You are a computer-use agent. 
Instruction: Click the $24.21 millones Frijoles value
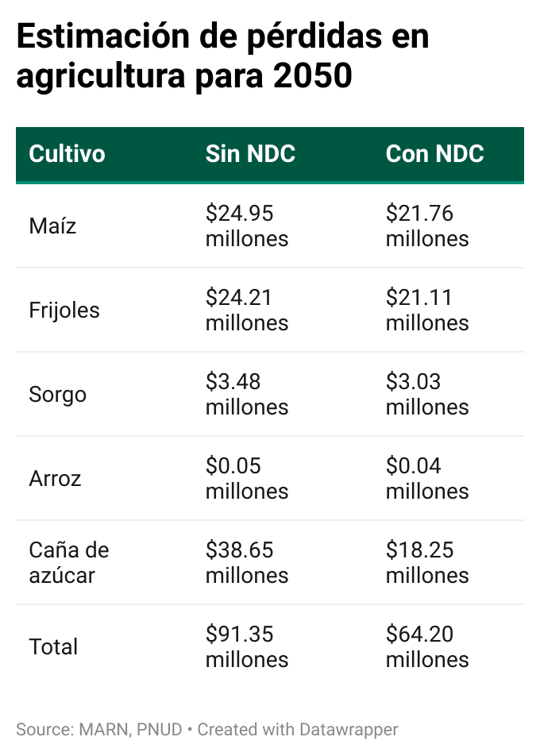(247, 310)
